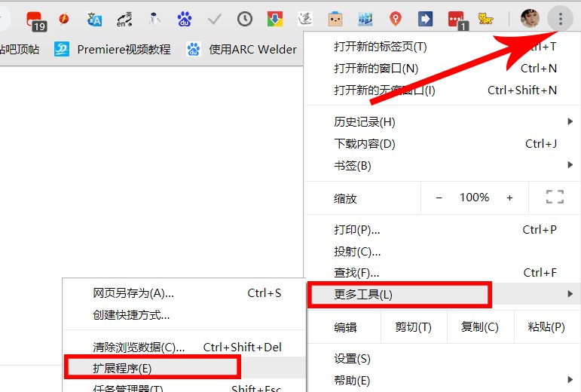Screen dimensions: 581x392
Task: Click the red message extension with badge 1
Action: pyautogui.click(x=458, y=20)
